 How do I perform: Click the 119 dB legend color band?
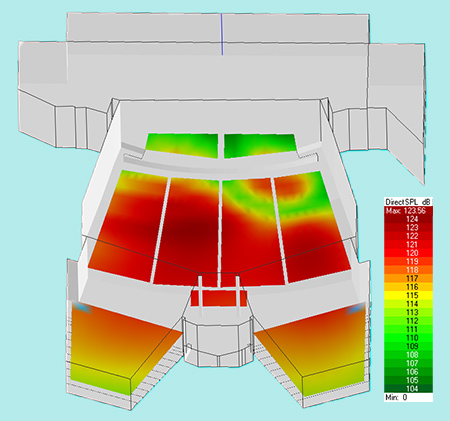click(408, 262)
